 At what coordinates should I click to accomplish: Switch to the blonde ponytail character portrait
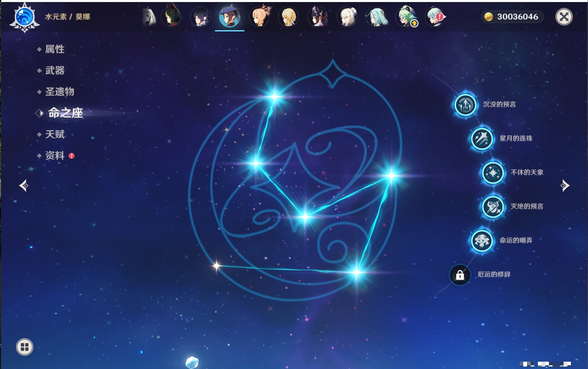[259, 17]
